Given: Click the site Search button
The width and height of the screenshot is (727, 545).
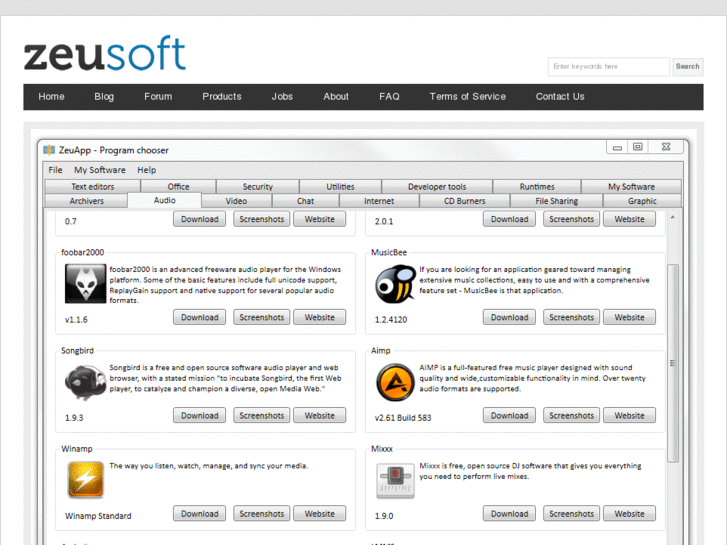Looking at the screenshot, I should click(687, 66).
